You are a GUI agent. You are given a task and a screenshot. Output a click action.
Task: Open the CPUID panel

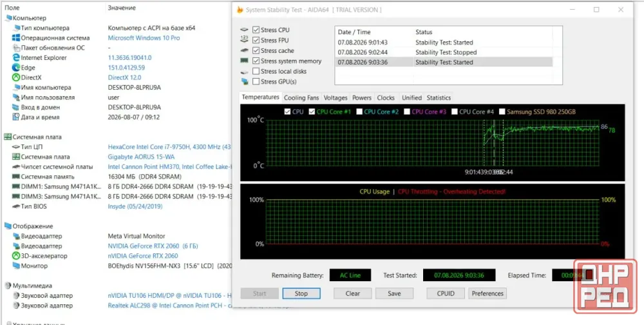(x=446, y=293)
